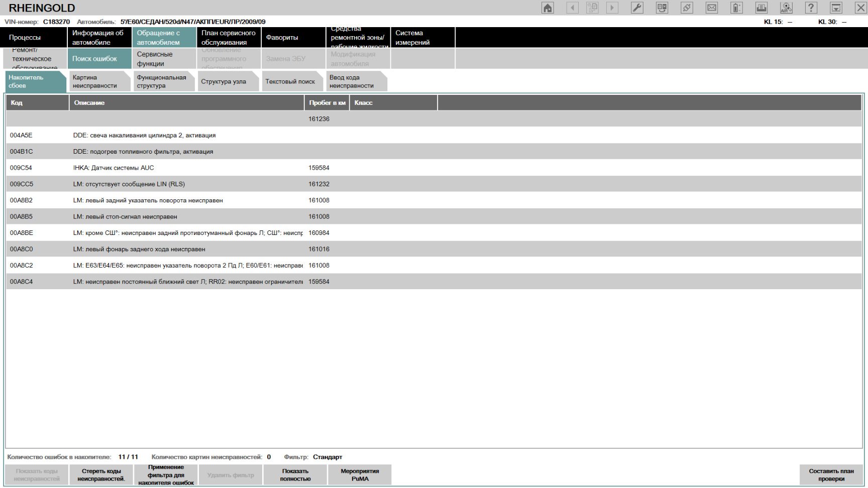Select fault code 00A8BE row
Image resolution: width=868 pixels, height=488 pixels.
click(434, 233)
